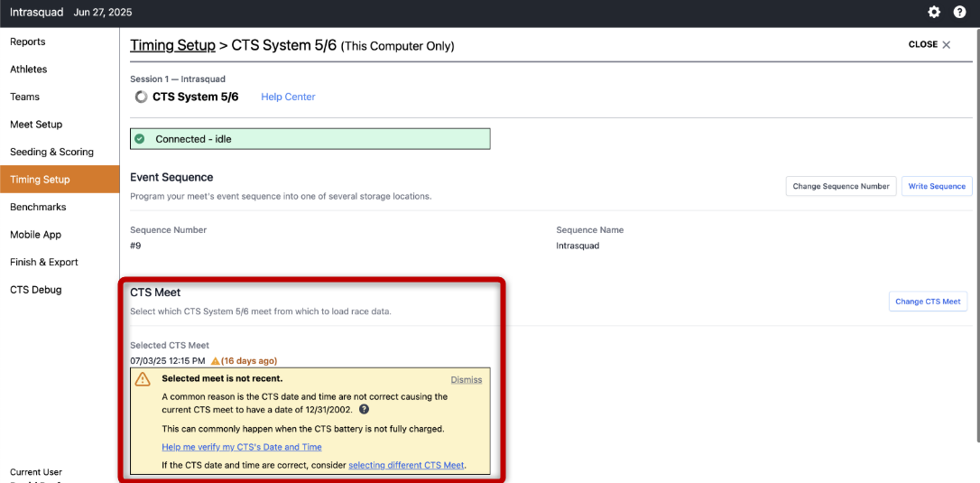Click the Timing Setup breadcrumb link
980x483 pixels.
point(172,45)
